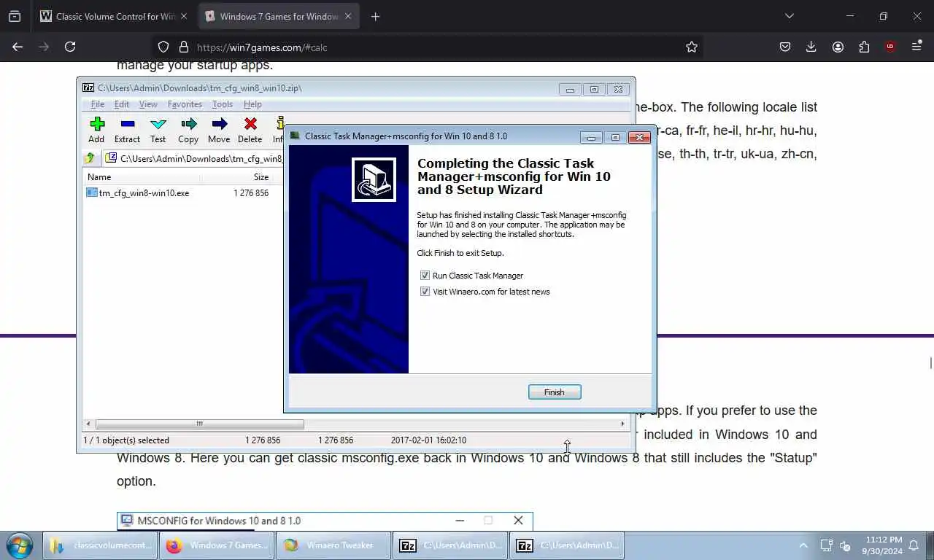The height and width of the screenshot is (560, 934).
Task: Click the 7-Zip path address field
Action: point(194,158)
